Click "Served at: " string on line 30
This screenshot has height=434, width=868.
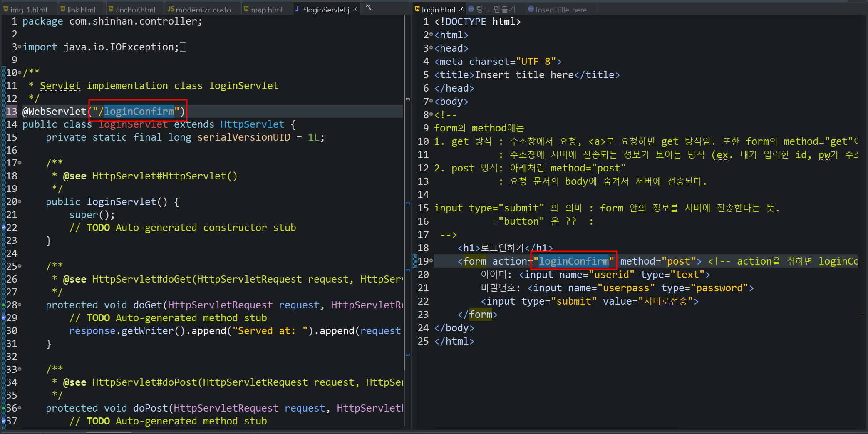[270, 331]
